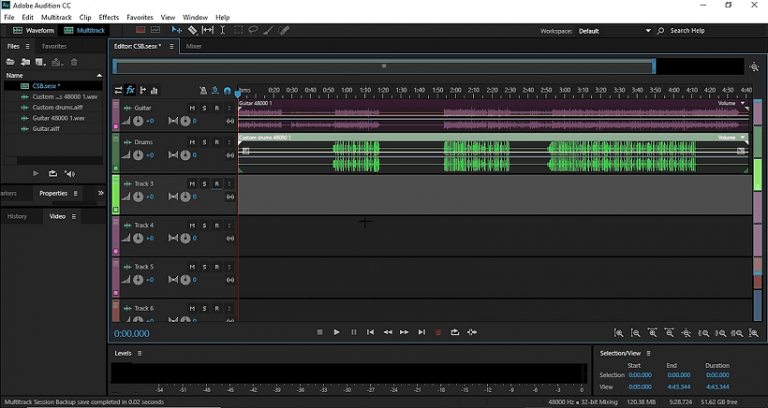
Task: Expand hidden panels with double chevron
Action: 100,193
